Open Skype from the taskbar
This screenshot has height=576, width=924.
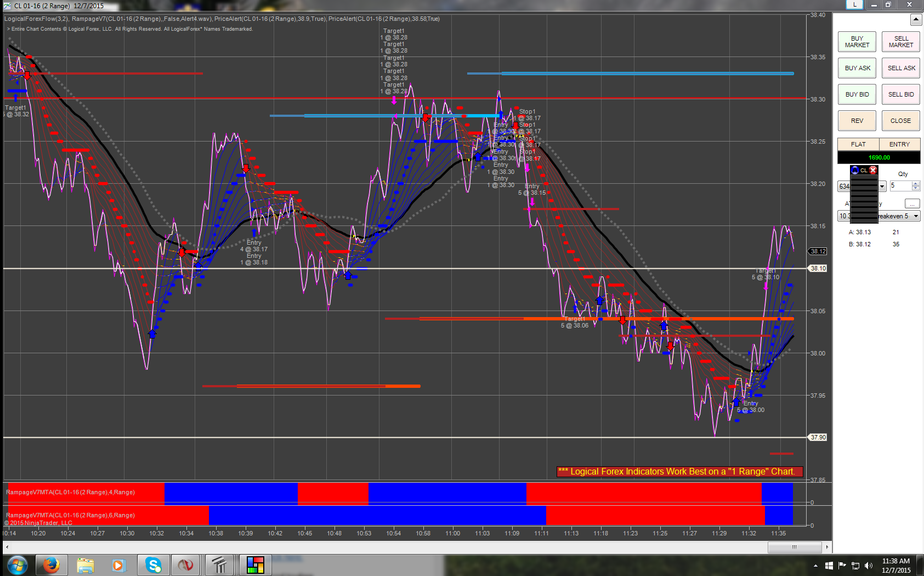pyautogui.click(x=153, y=565)
